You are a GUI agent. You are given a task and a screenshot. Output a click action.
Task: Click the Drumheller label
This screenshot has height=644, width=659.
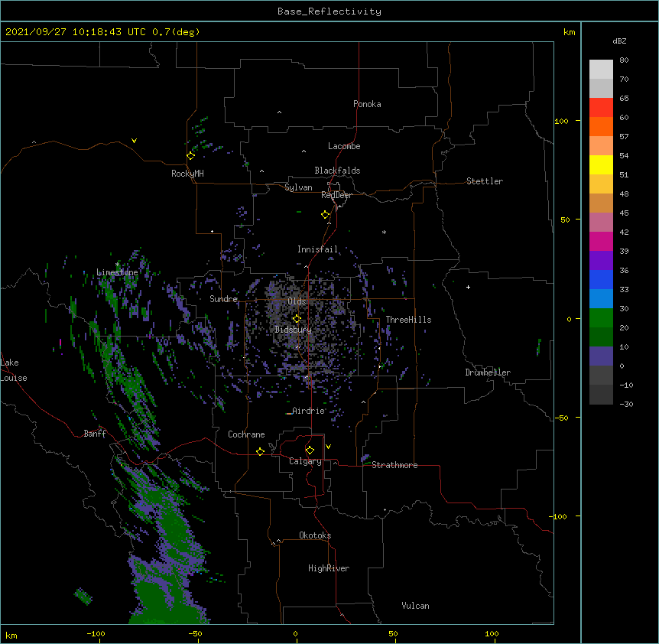[x=488, y=372]
